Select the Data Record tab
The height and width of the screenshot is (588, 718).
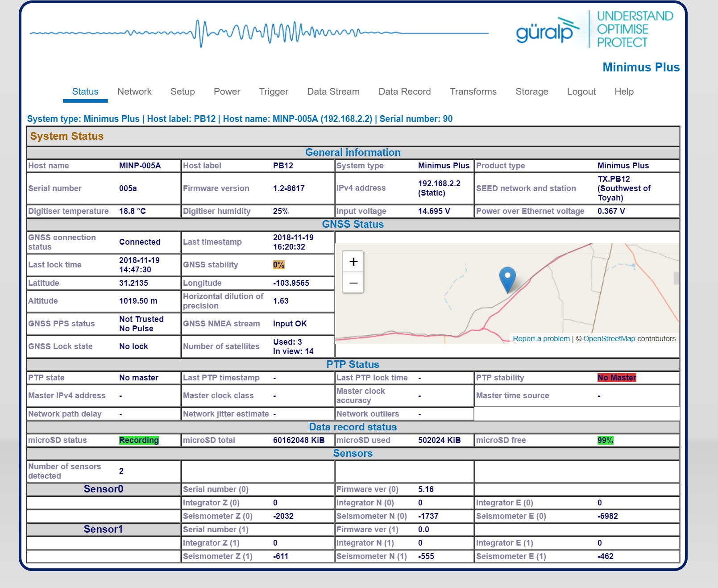click(405, 92)
